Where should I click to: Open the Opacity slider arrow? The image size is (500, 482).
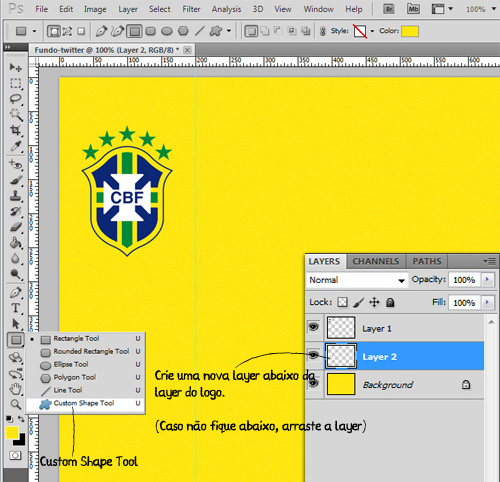(487, 279)
